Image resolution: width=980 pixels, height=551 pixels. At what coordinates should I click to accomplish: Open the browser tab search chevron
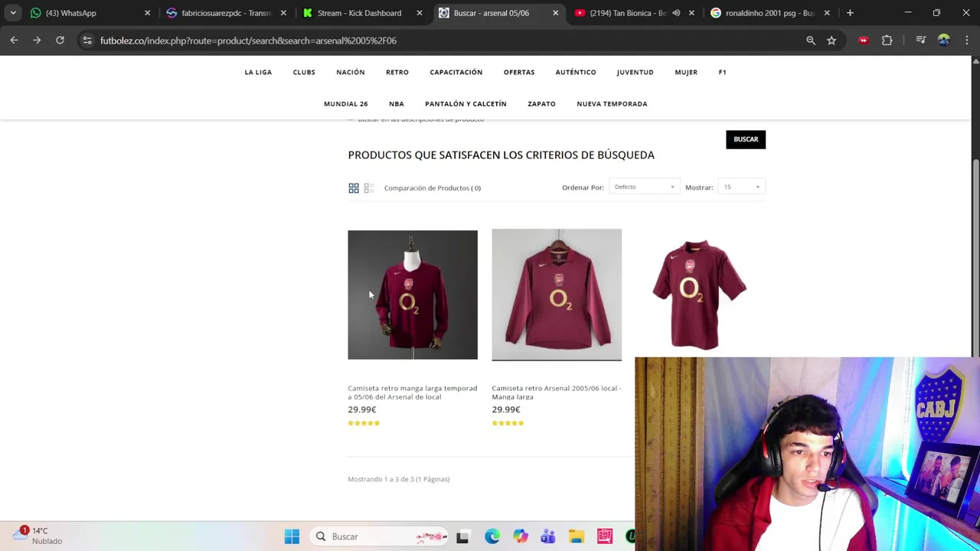pos(13,13)
